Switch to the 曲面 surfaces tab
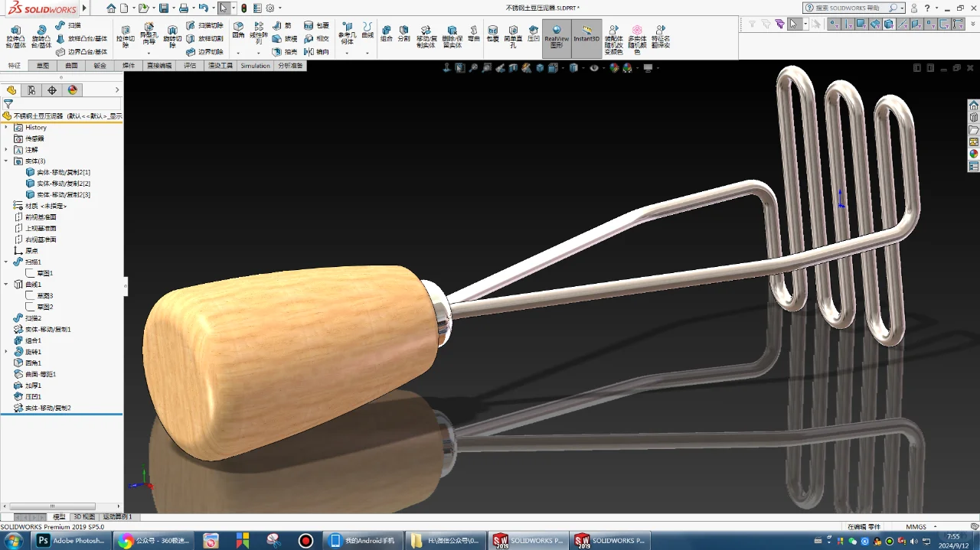Viewport: 980px width, 550px height. point(71,66)
